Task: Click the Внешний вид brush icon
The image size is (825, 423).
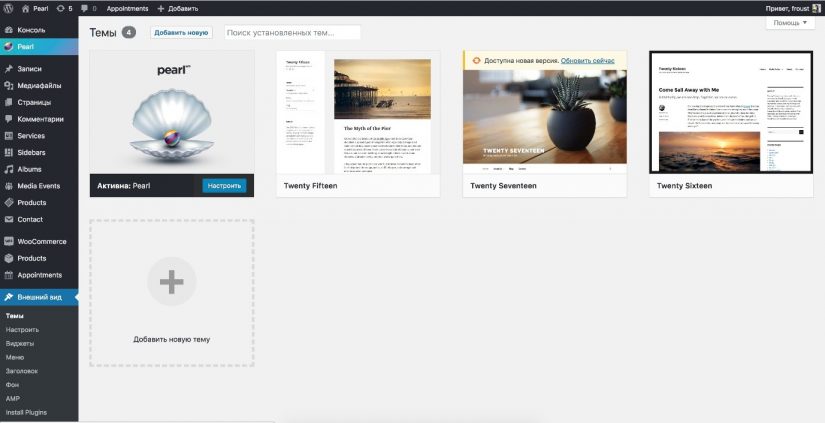Action: (x=8, y=297)
